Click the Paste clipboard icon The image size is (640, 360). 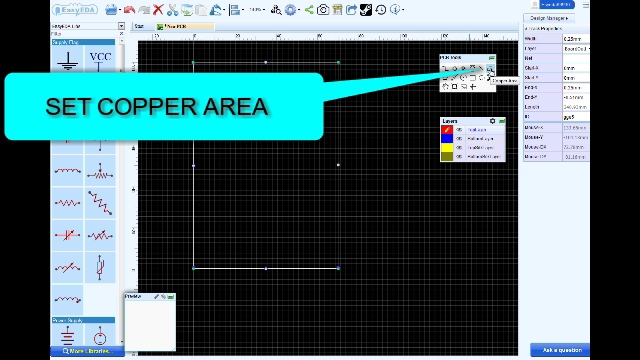201,9
